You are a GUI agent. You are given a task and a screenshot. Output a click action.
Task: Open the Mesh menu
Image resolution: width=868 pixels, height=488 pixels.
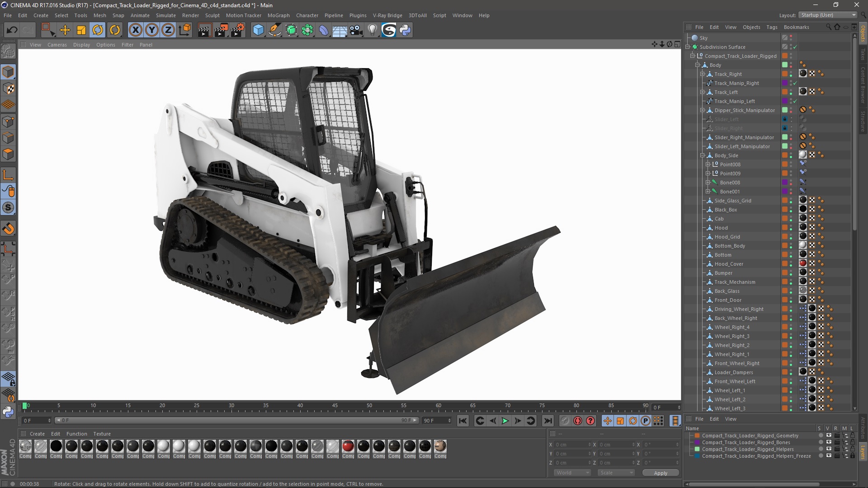(99, 15)
